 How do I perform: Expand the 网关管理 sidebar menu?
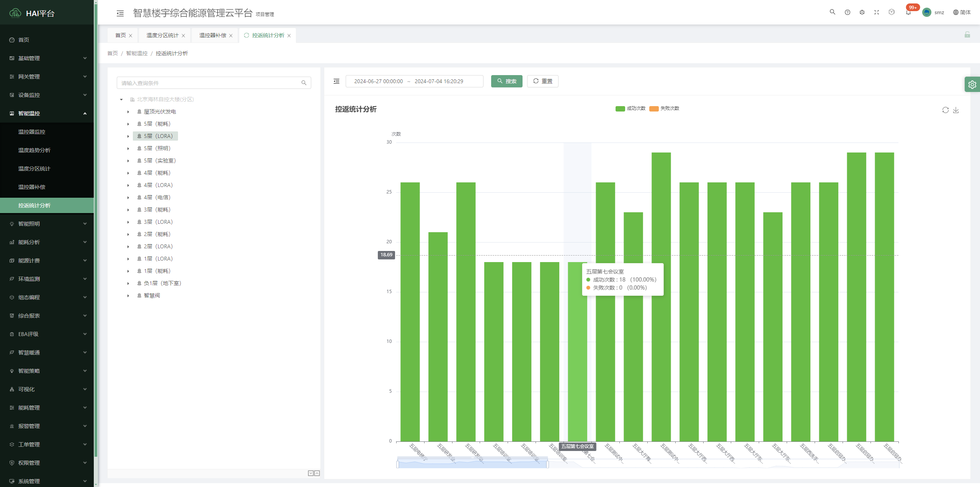[47, 77]
